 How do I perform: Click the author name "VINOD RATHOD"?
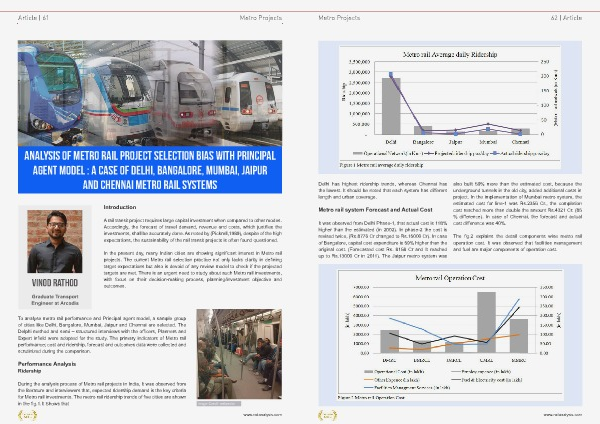pyautogui.click(x=55, y=283)
